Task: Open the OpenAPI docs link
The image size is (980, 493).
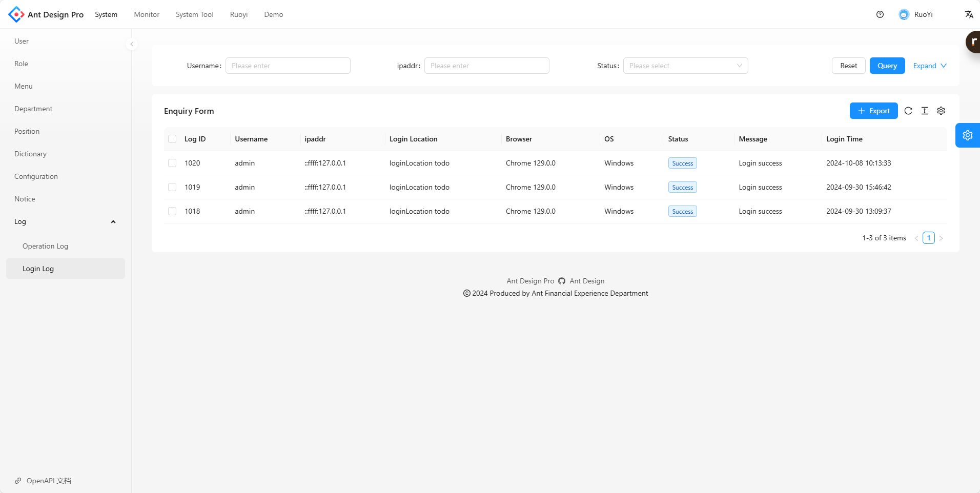Action: [49, 481]
